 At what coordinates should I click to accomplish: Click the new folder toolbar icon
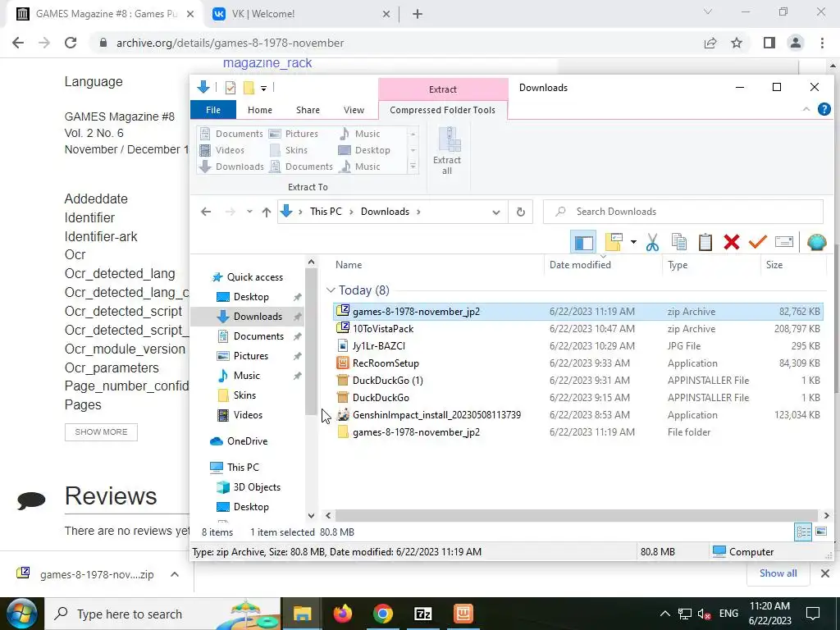coord(614,242)
